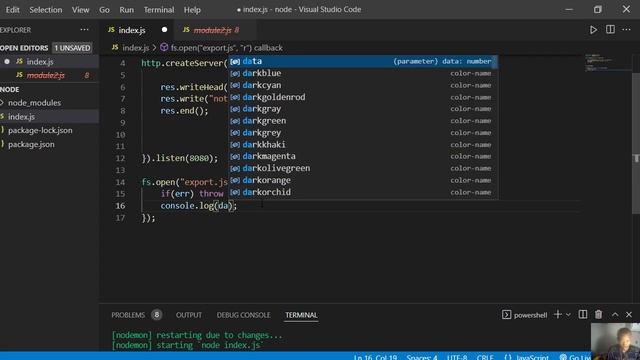Choose the darkmagenta suggestion
Screen dimensions: 640x360
(363, 156)
